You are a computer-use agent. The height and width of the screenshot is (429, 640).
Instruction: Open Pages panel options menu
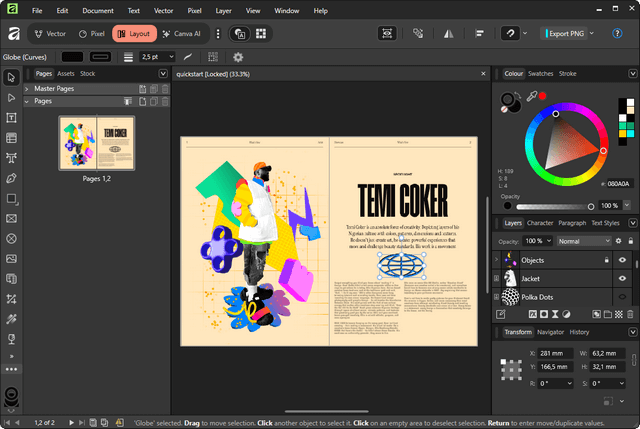pyautogui.click(x=163, y=74)
